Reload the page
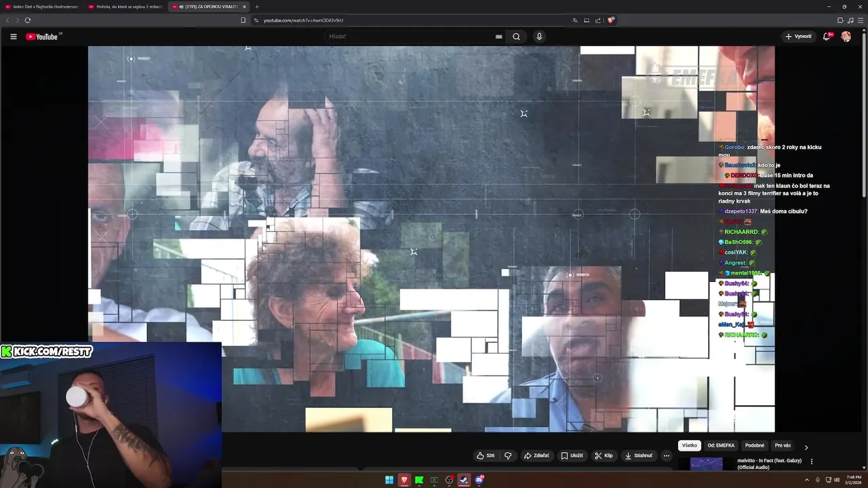The height and width of the screenshot is (488, 868). 27,20
